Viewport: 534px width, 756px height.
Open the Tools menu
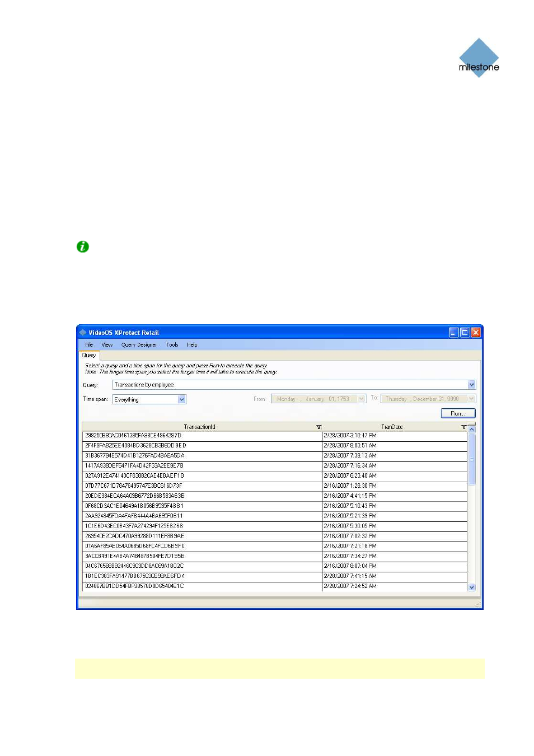(x=172, y=345)
